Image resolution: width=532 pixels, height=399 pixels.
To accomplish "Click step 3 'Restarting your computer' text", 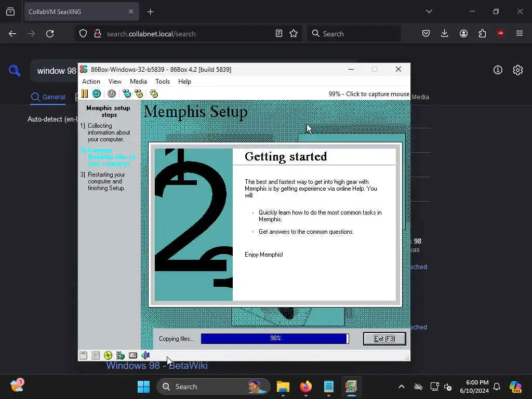I will click(106, 181).
